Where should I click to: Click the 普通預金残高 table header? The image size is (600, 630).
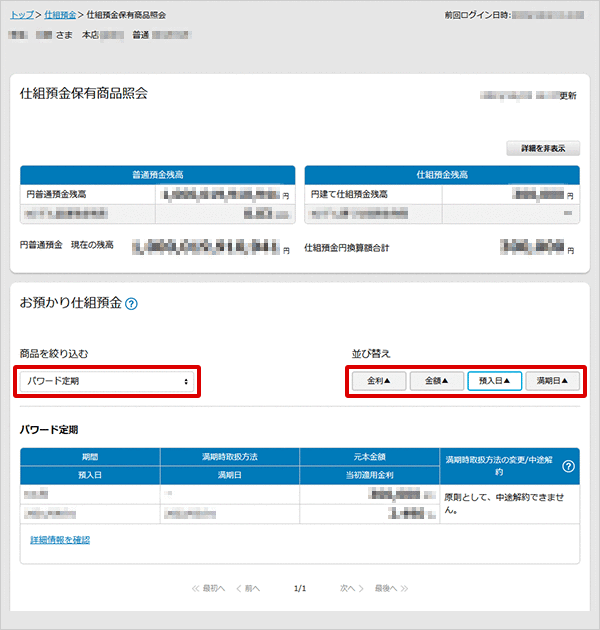click(x=157, y=174)
